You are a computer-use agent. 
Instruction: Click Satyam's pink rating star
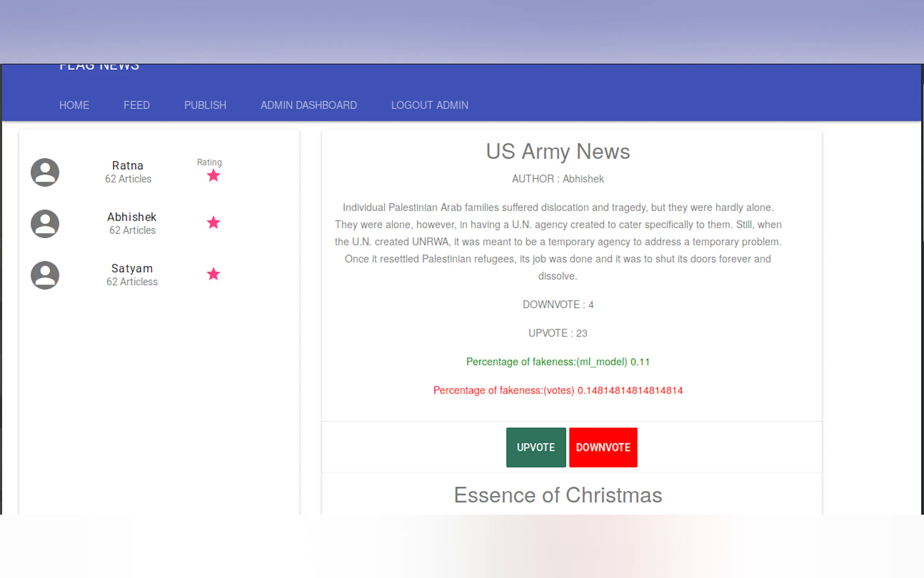(214, 274)
